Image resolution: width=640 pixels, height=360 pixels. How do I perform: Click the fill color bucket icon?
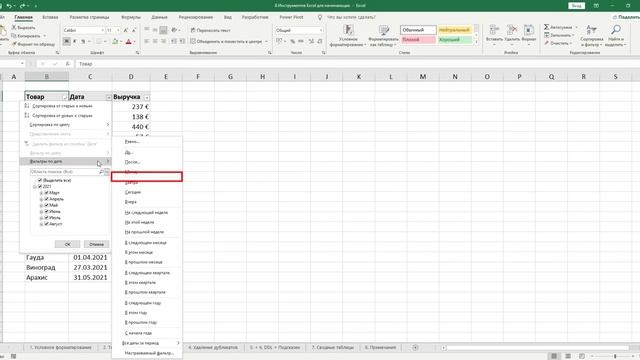click(115, 41)
